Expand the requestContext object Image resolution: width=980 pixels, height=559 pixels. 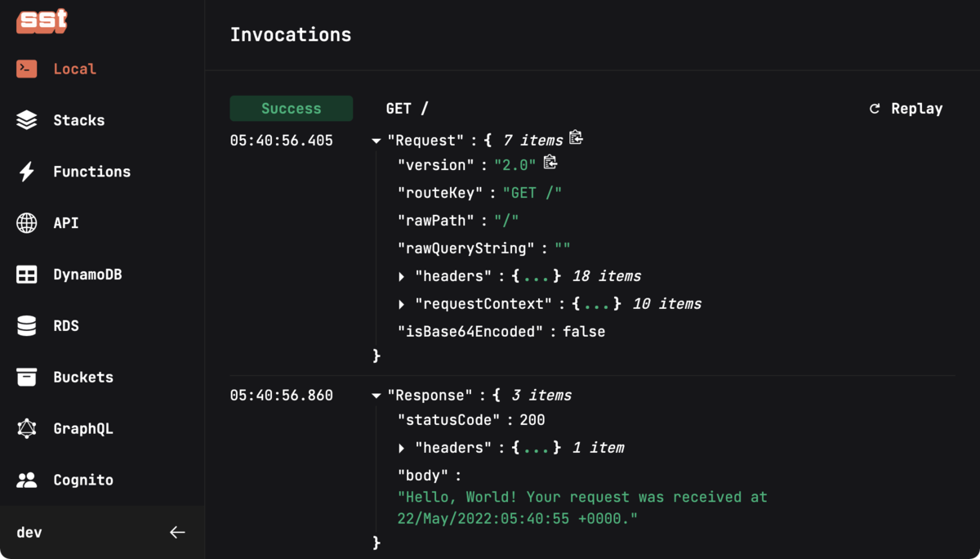[x=401, y=303]
